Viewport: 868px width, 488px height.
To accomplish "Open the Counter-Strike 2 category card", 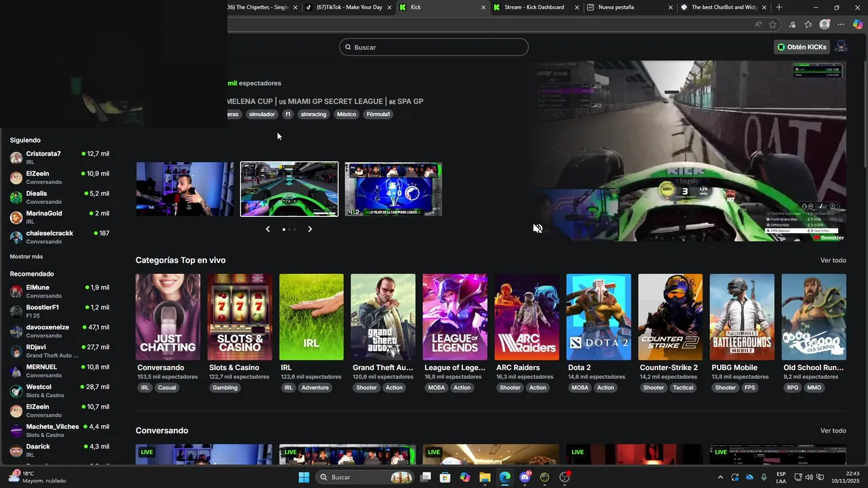I will (670, 317).
